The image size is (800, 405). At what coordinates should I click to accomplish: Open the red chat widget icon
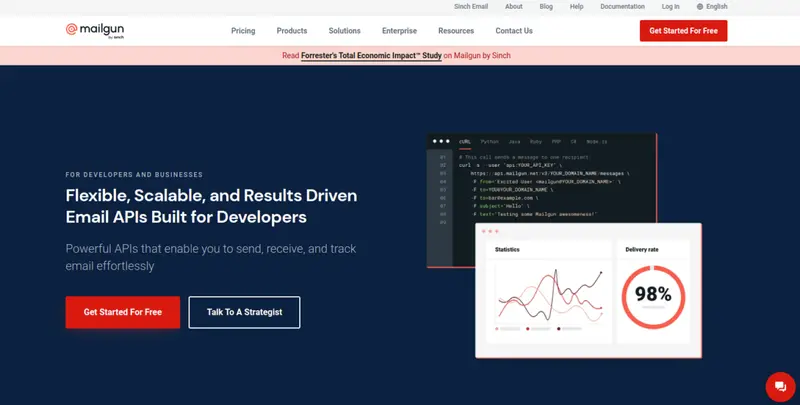(x=778, y=386)
